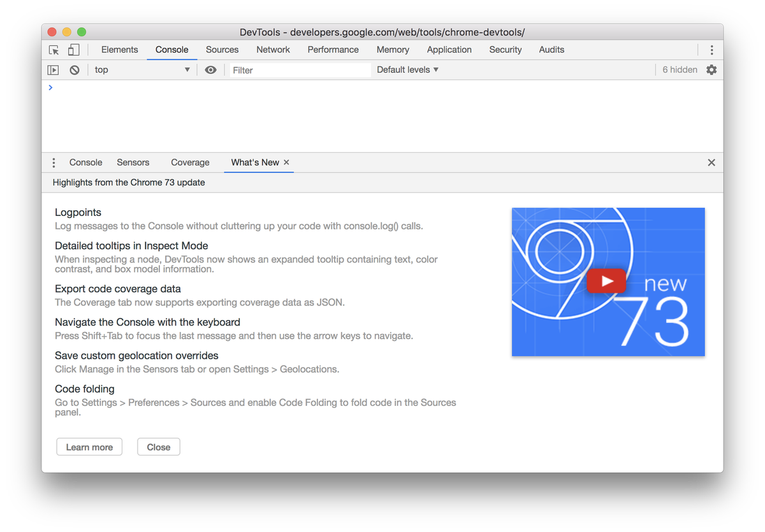Click the yellow macOS minimize button

[x=67, y=32]
